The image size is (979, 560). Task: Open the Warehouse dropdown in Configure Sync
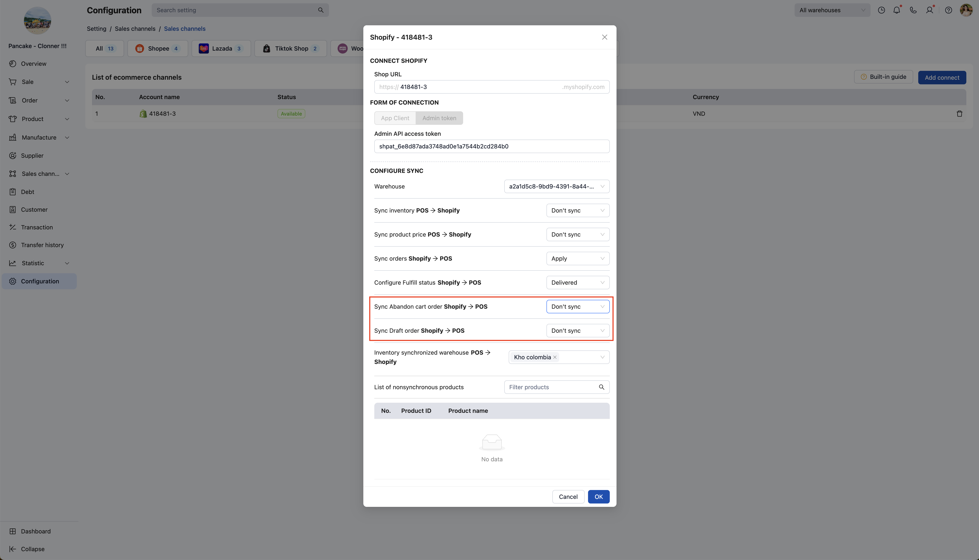point(556,187)
